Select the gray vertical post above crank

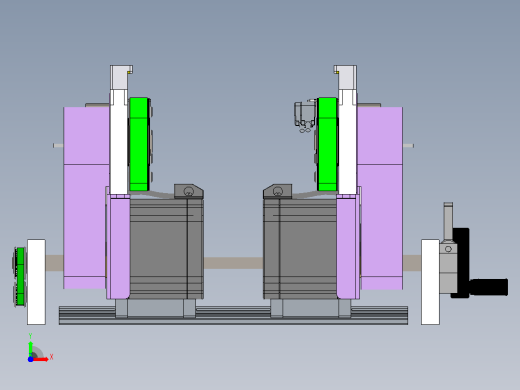click(448, 221)
